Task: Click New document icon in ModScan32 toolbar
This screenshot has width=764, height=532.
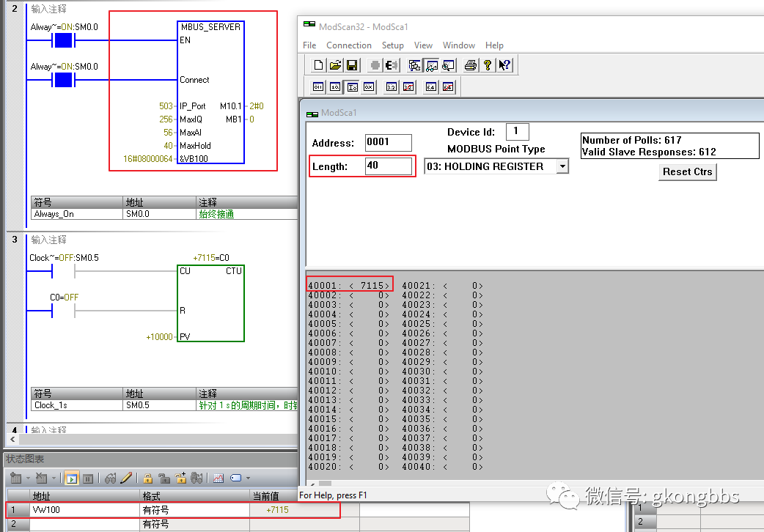Action: point(318,65)
